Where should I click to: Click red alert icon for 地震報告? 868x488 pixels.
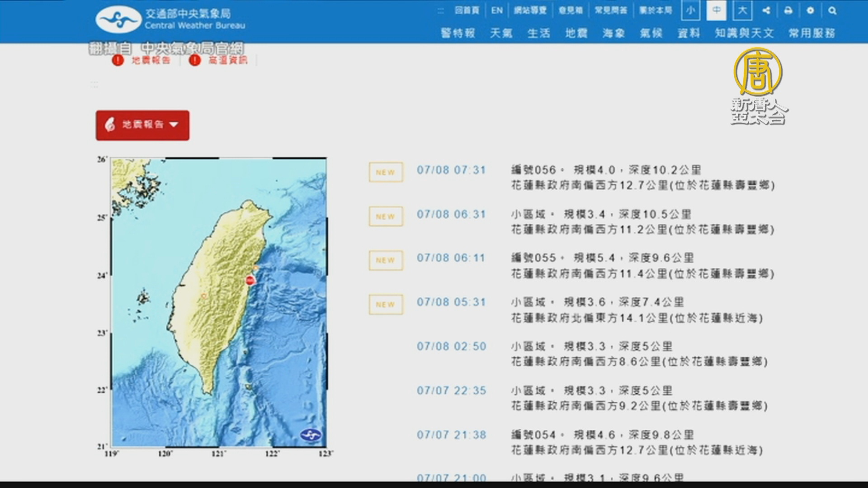pyautogui.click(x=118, y=60)
